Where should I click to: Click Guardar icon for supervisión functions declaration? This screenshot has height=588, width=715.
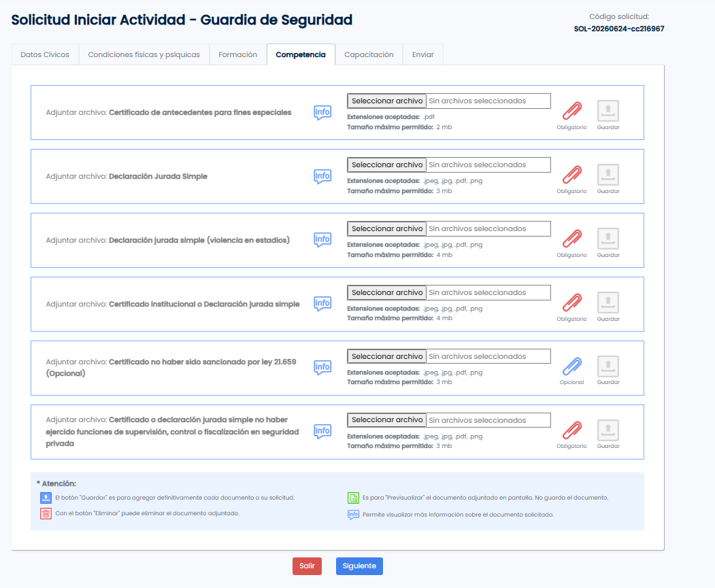tap(608, 430)
